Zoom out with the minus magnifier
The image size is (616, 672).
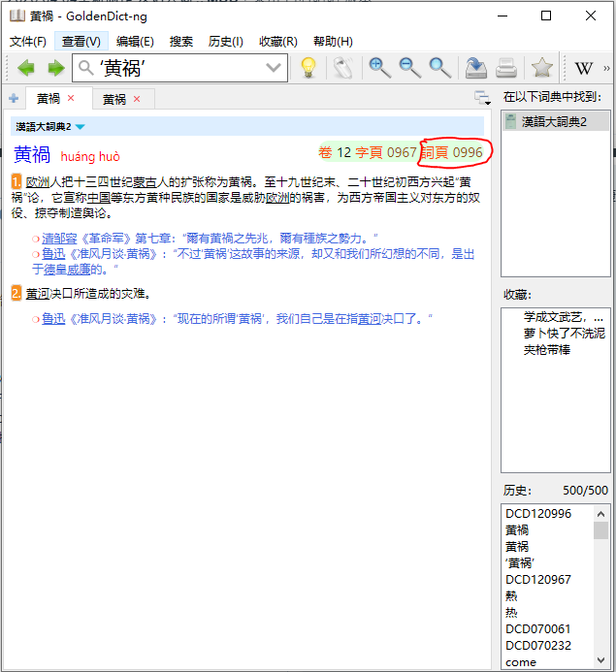409,68
